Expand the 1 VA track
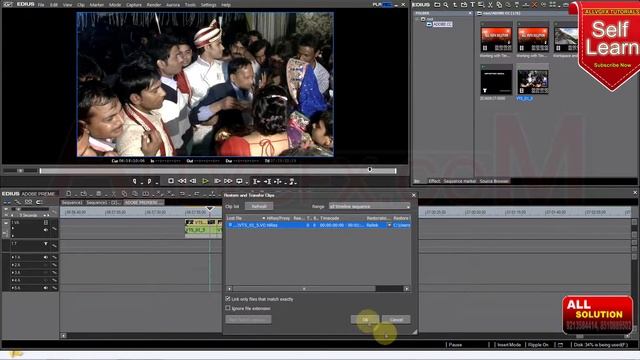This screenshot has width=640, height=360. (13, 229)
